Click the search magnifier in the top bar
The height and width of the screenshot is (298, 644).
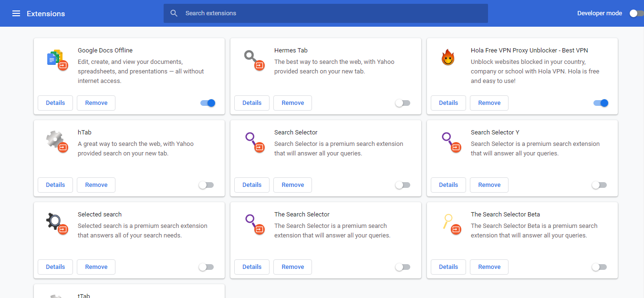[174, 13]
